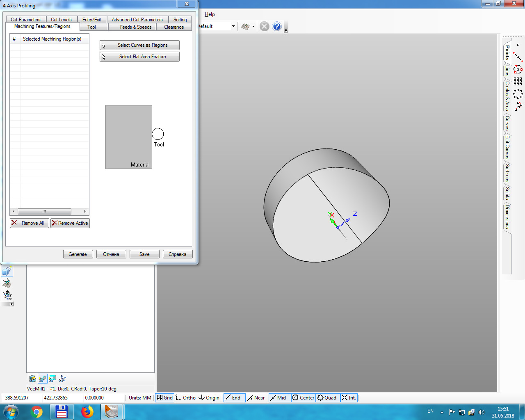Viewport: 525px width, 420px height.
Task: Open the Entry/Exit tab
Action: [91, 19]
